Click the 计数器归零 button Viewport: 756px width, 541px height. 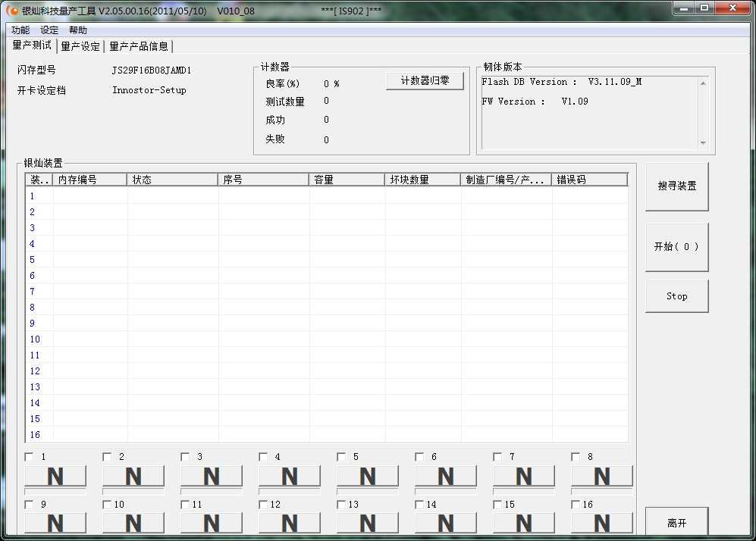coord(425,80)
